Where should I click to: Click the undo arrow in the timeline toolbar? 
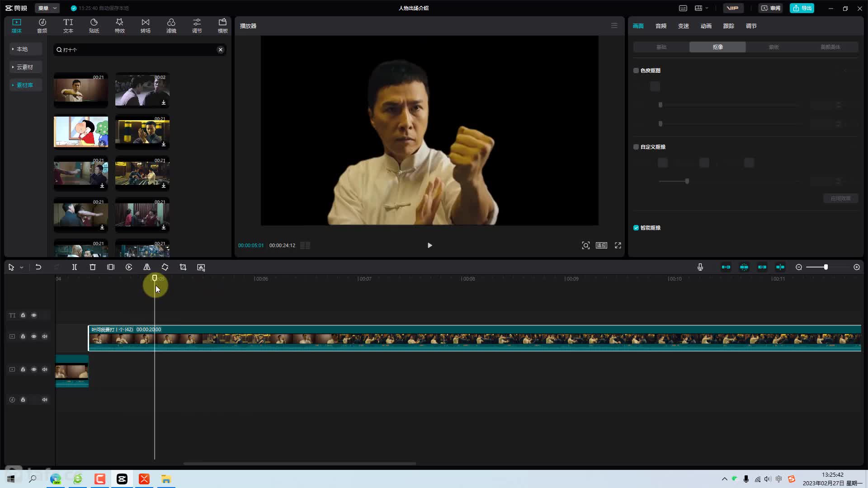pos(38,267)
